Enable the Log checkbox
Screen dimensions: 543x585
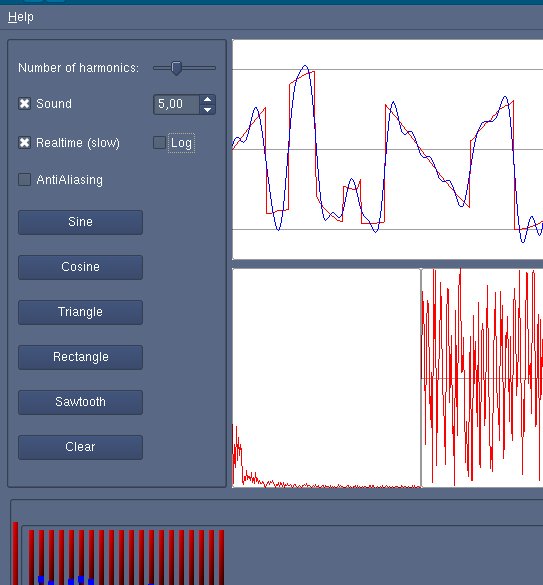click(x=159, y=143)
